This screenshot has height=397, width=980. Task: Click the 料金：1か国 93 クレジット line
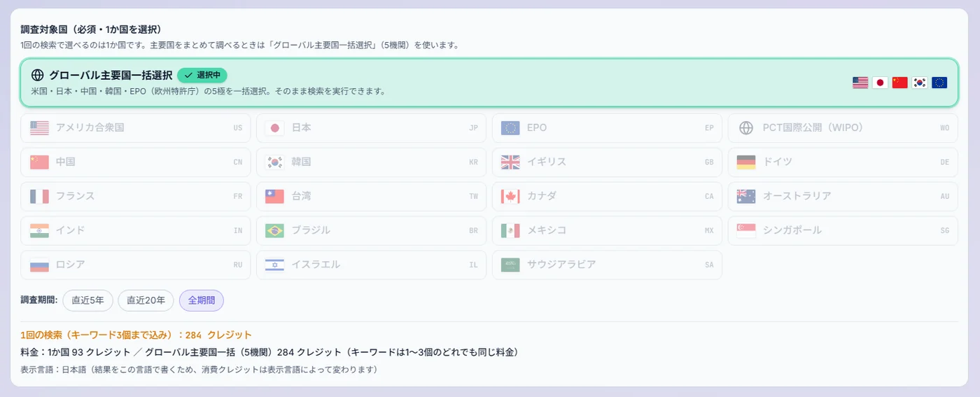(x=269, y=352)
